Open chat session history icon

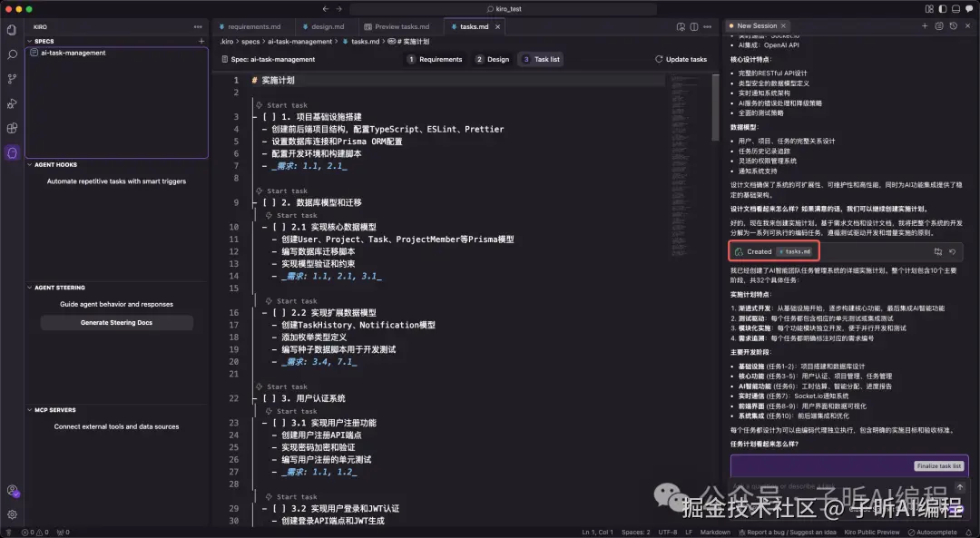(953, 25)
